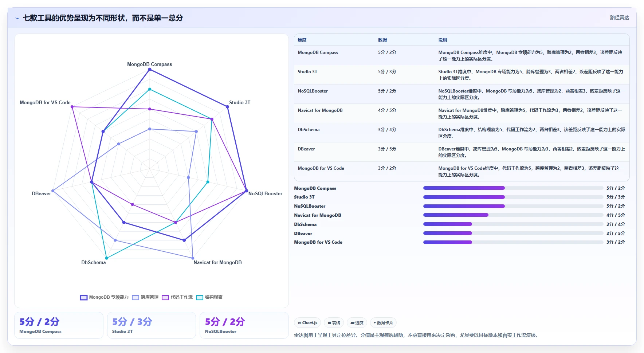Viewport: 644px width, 353px height.
Task: Open the Studio 3T score card
Action: coord(151,325)
